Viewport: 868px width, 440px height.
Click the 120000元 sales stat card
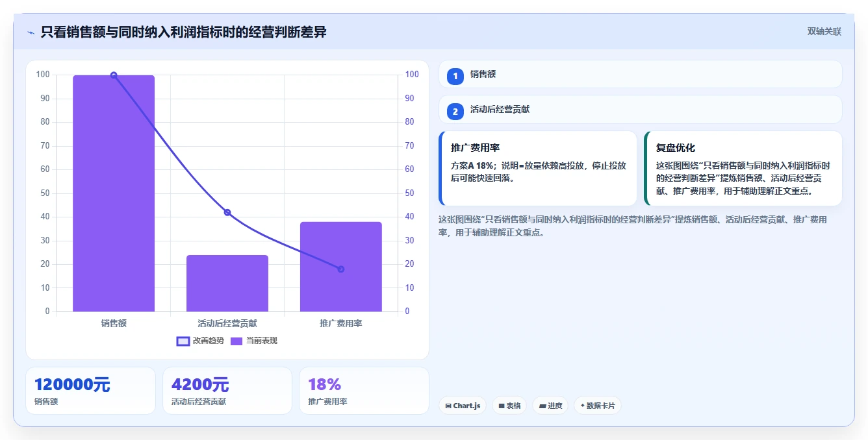click(x=90, y=391)
